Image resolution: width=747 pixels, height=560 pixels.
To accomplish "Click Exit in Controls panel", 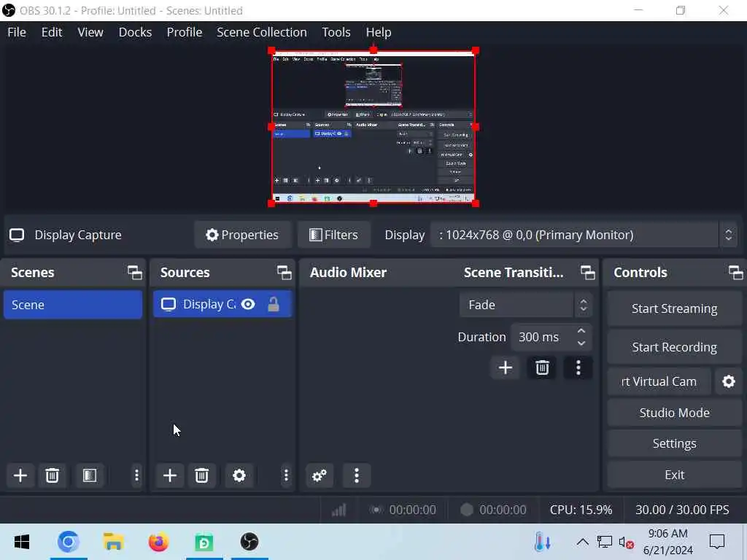I will (x=674, y=475).
